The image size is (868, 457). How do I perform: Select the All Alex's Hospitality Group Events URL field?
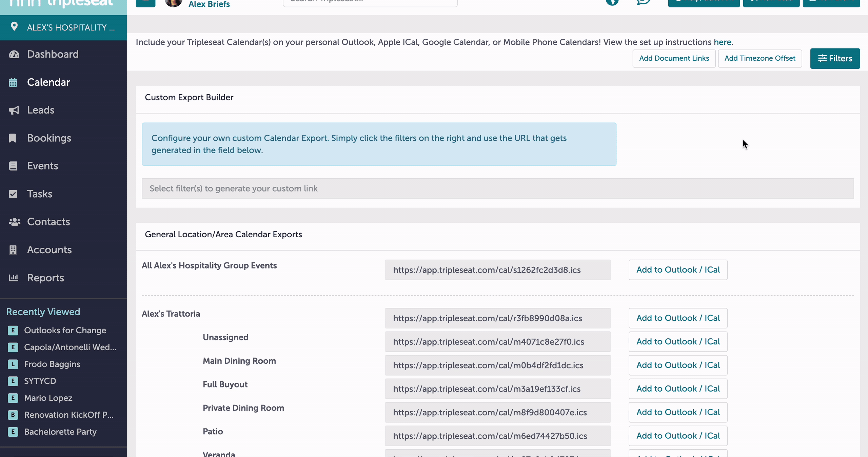[x=498, y=270]
